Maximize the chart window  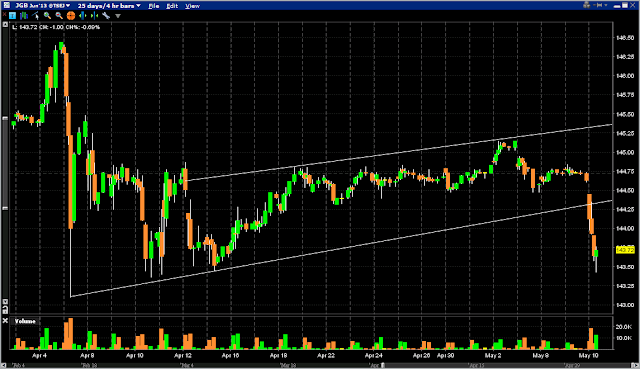coord(625,5)
